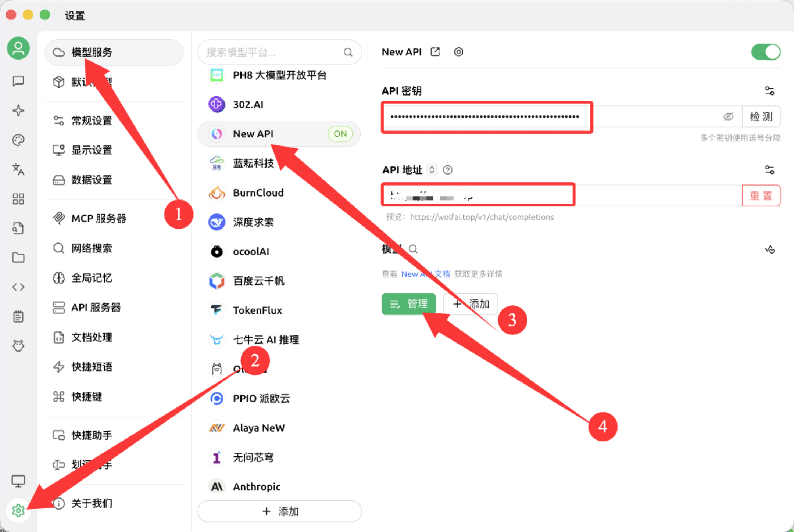Screen dimensions: 794x532
Task: Select 七牛云 AI 推理 provider
Action: [279, 339]
